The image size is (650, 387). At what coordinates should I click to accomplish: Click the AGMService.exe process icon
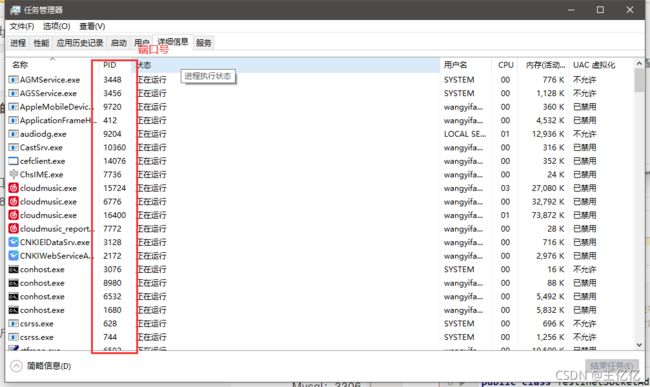[x=13, y=80]
